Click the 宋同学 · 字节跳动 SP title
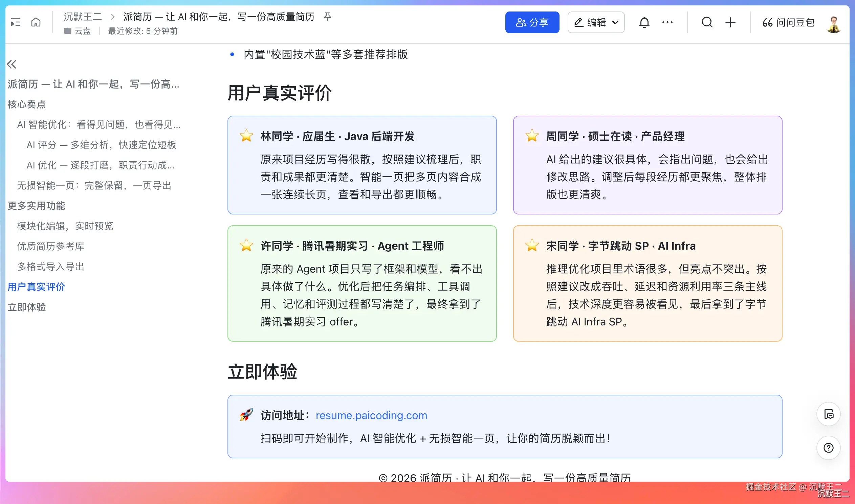 [621, 246]
